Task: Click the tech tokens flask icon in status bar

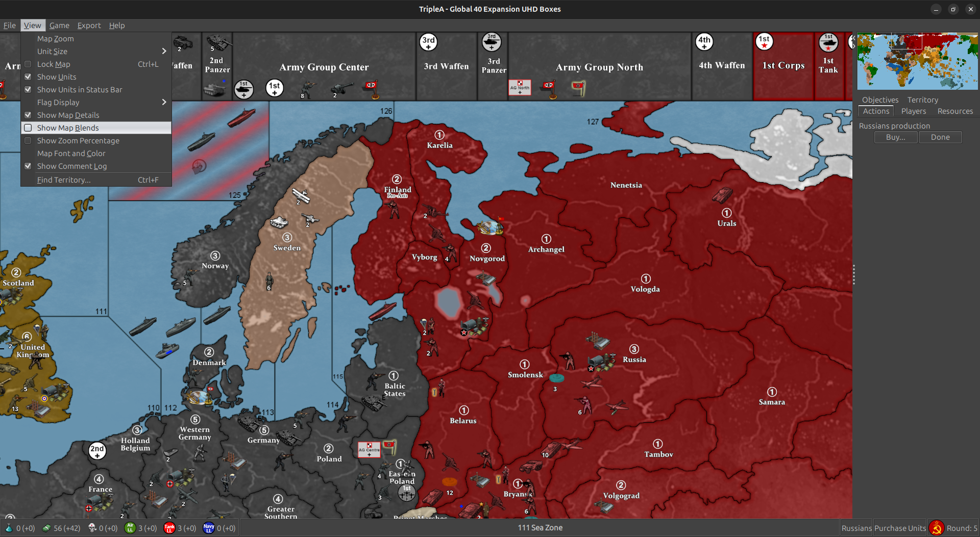Action: tap(9, 528)
